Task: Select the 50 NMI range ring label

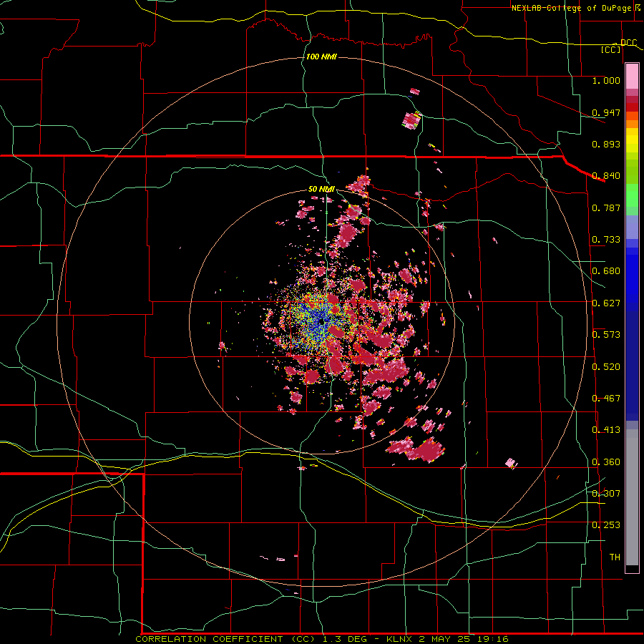Action: (x=321, y=189)
